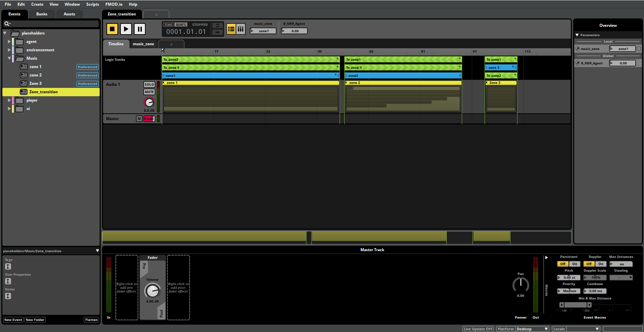The width and height of the screenshot is (644, 332).
Task: Set Doppler to Off
Action: (589, 264)
